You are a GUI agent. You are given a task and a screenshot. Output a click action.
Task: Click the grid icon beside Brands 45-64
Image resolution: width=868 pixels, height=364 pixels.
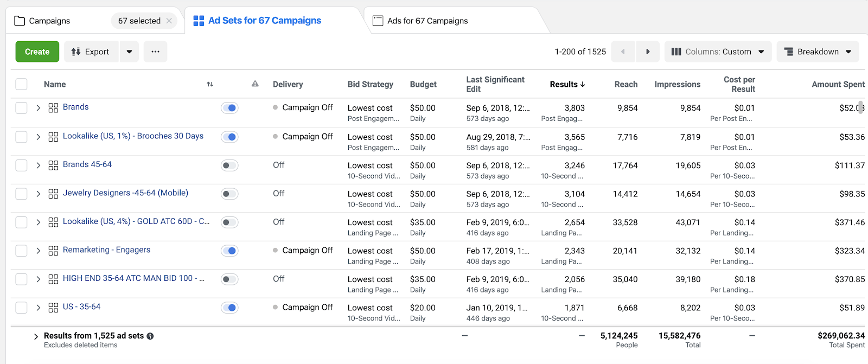[x=53, y=165]
